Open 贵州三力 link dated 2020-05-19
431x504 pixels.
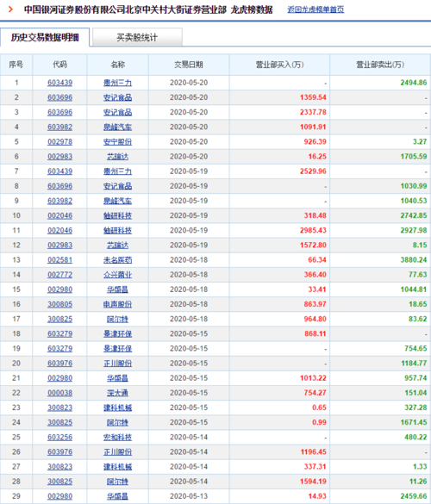pyautogui.click(x=117, y=171)
